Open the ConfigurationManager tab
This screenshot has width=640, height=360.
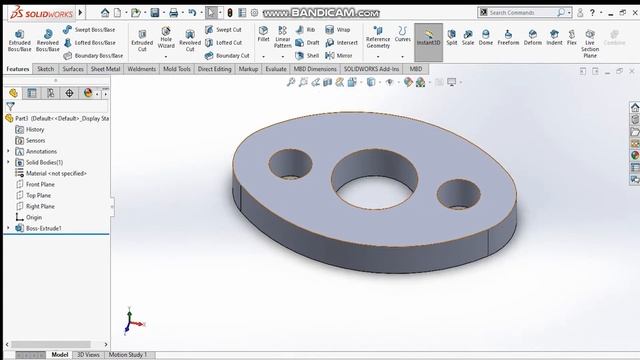point(51,93)
